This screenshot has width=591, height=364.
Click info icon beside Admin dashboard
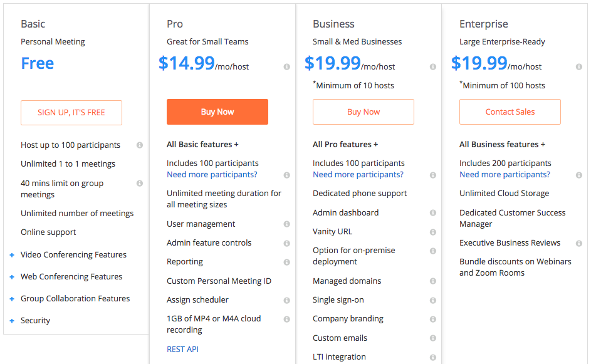433,213
